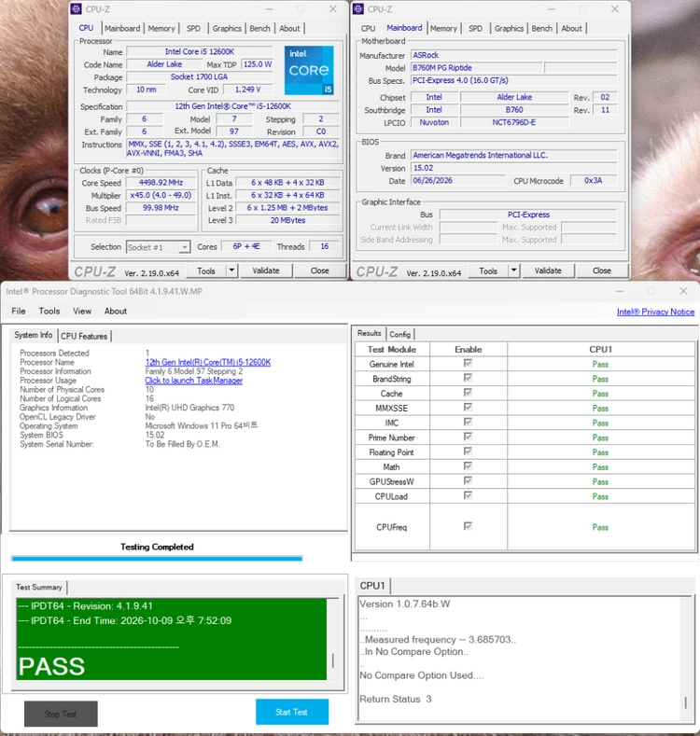Select the CPU1 log tab

(372, 586)
